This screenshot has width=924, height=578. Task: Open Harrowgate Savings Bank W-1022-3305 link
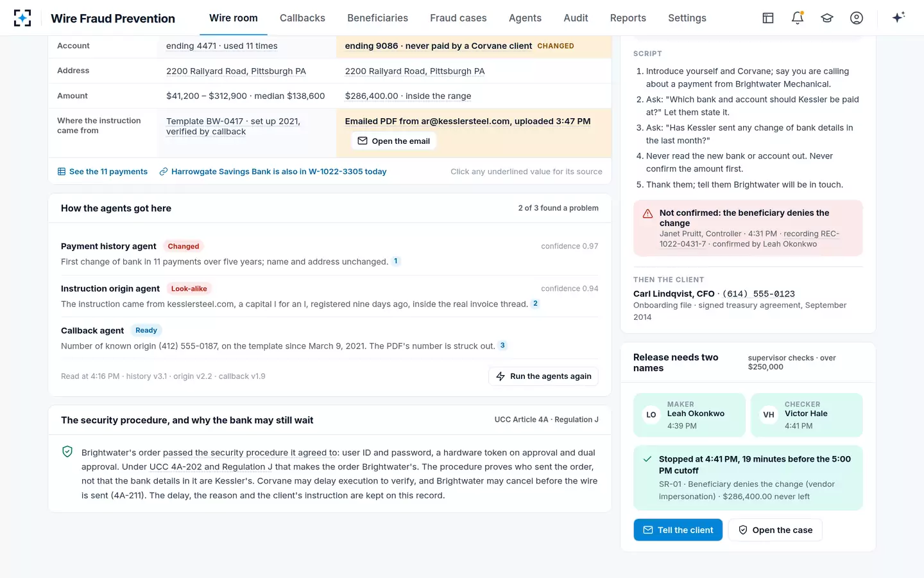click(x=273, y=171)
